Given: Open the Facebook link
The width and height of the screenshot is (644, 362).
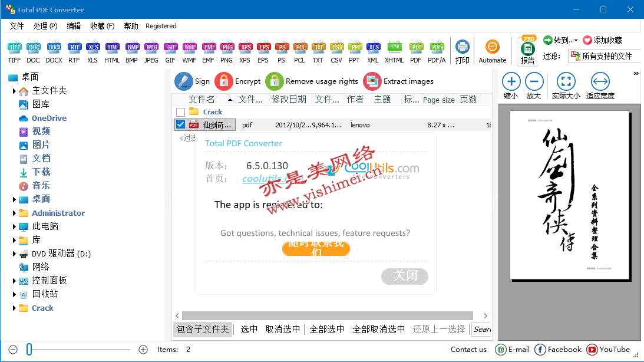Looking at the screenshot, I should (x=558, y=350).
